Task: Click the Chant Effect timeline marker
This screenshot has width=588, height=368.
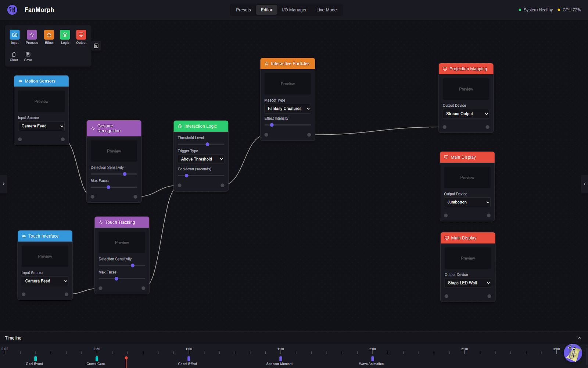Action: [x=189, y=358]
